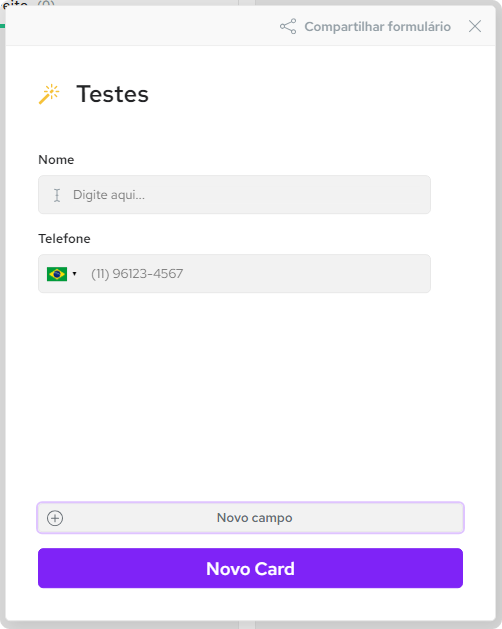
Task: Focus the Nome text input
Action: pos(234,195)
